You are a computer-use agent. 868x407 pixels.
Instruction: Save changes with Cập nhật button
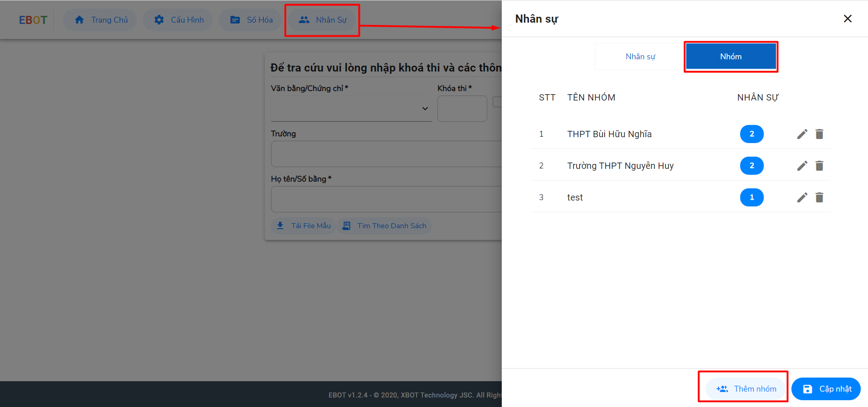[x=826, y=389]
